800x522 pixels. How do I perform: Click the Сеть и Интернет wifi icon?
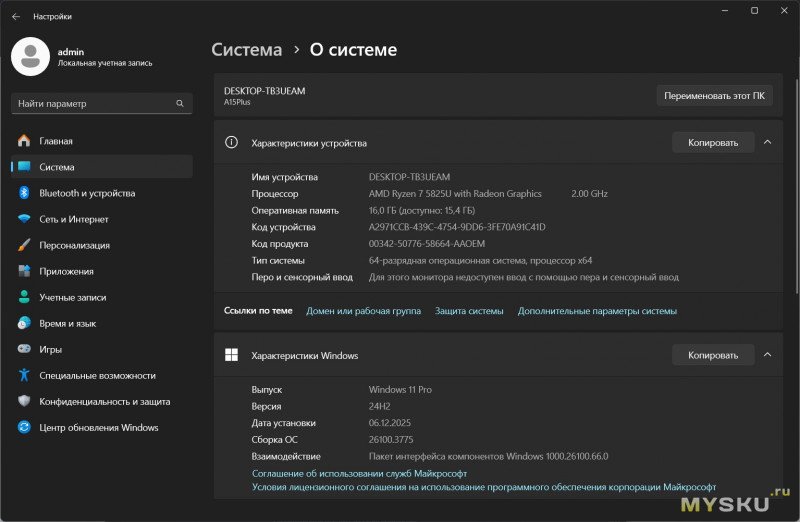point(24,219)
